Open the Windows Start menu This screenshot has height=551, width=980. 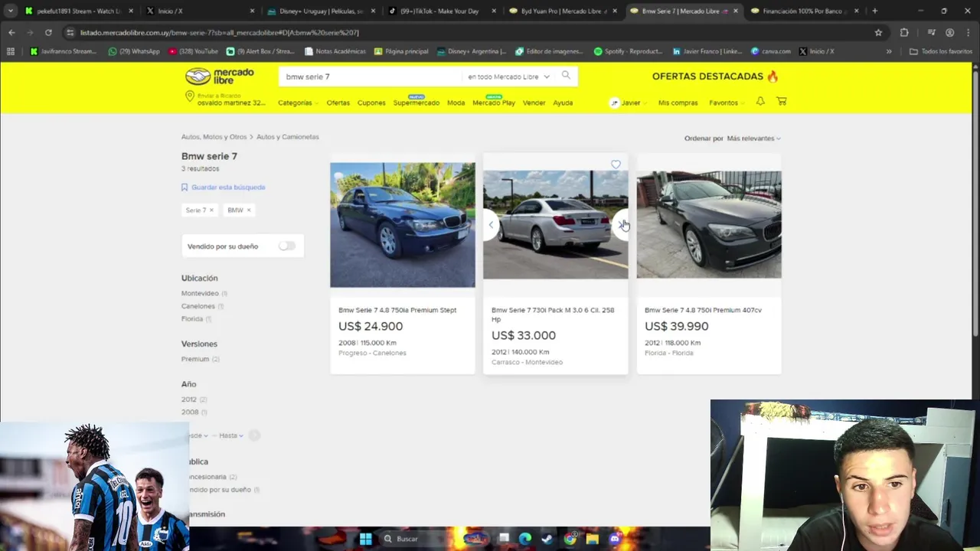point(365,539)
